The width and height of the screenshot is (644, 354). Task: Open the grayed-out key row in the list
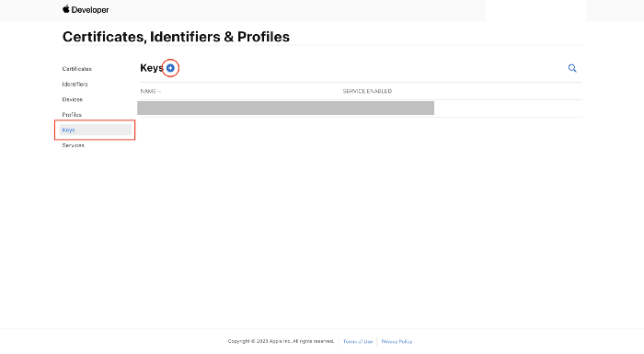[x=285, y=108]
